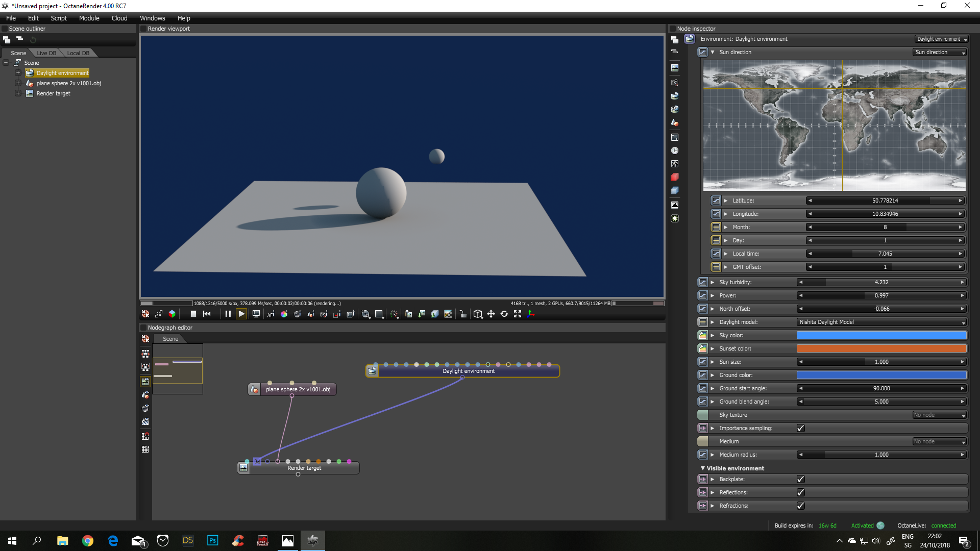The width and height of the screenshot is (980, 551).
Task: Pause the rendering
Action: tap(228, 314)
